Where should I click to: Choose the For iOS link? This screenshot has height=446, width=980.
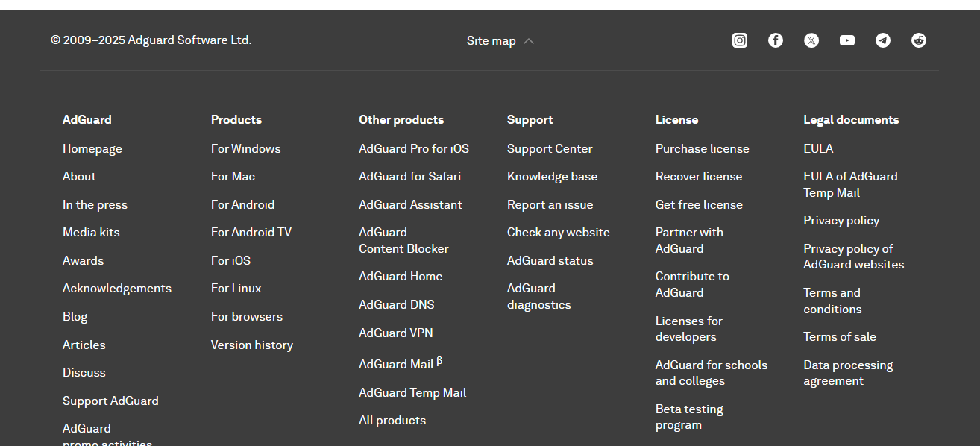coord(230,261)
